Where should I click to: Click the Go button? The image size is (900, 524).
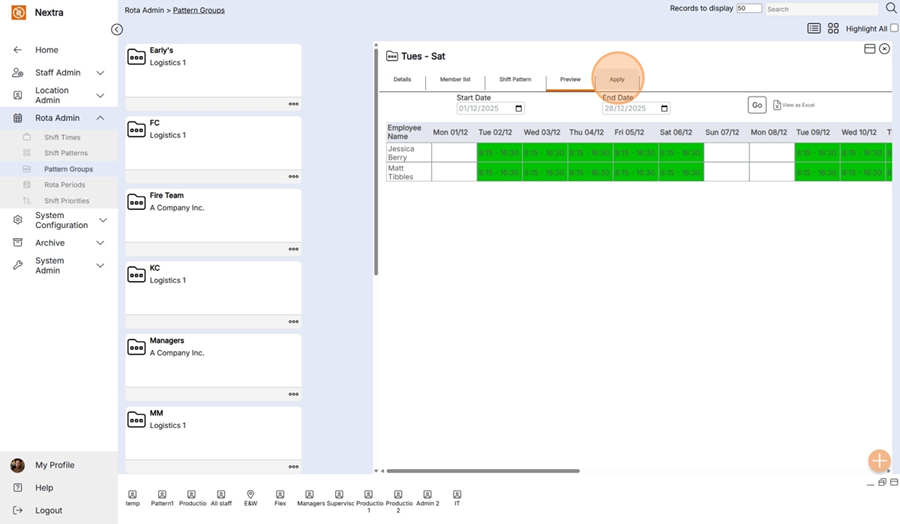pos(757,105)
